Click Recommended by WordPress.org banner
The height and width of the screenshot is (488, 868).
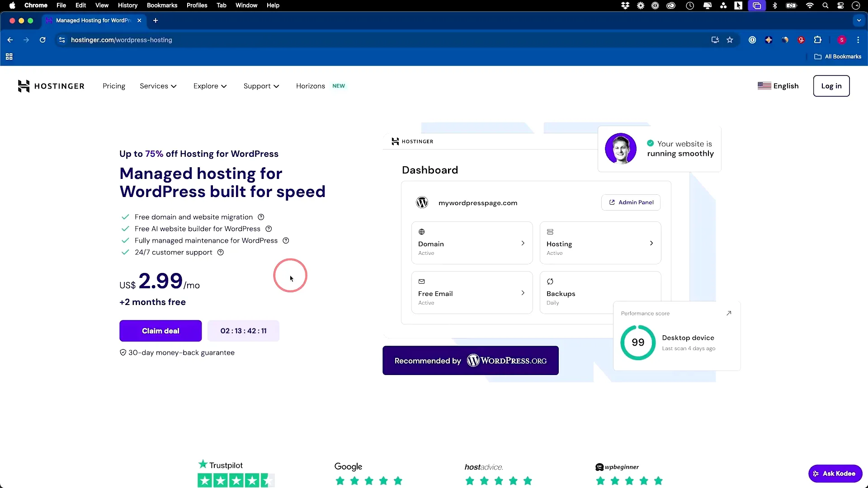pyautogui.click(x=471, y=361)
